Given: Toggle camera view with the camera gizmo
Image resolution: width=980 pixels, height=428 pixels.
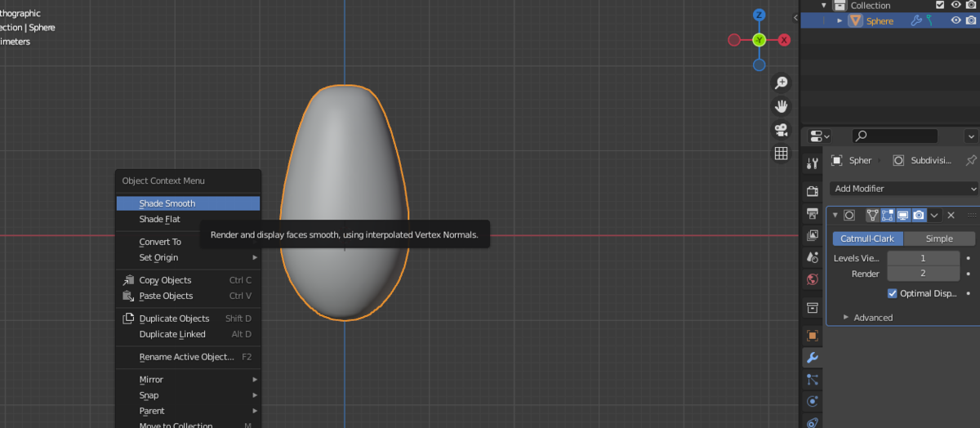Looking at the screenshot, I should coord(781,130).
